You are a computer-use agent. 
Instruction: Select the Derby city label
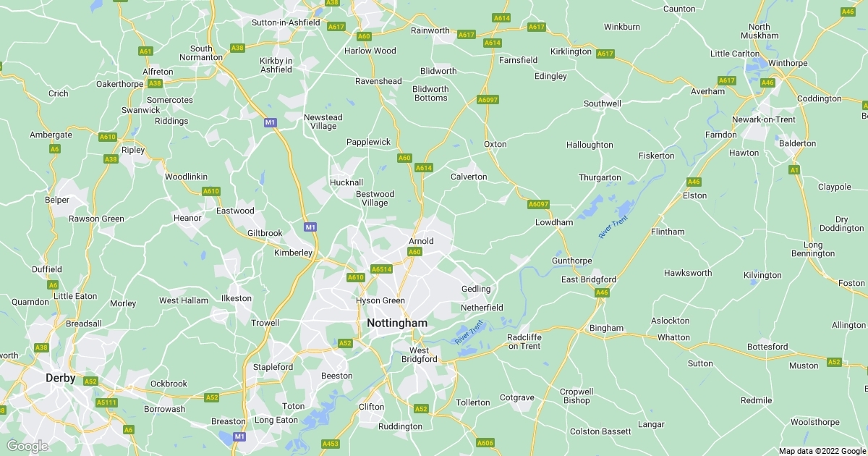tap(60, 378)
